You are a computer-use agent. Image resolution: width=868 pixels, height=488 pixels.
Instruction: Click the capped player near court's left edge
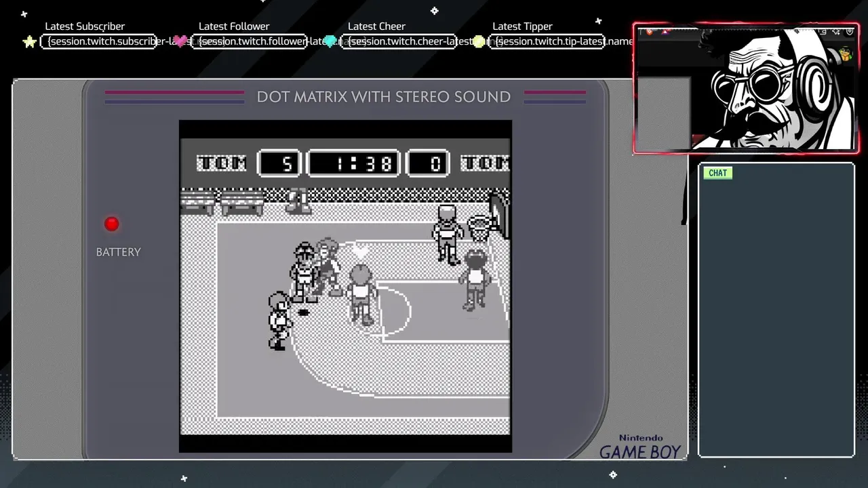point(279,321)
